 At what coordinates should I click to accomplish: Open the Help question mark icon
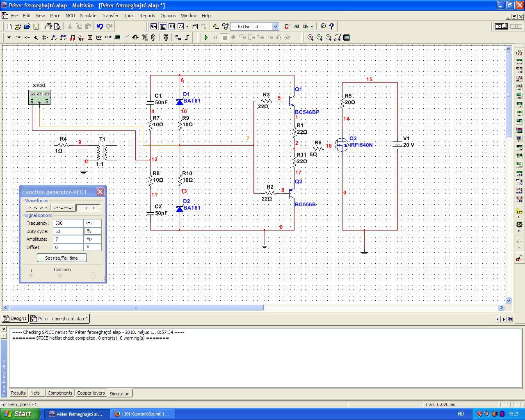pyautogui.click(x=332, y=27)
